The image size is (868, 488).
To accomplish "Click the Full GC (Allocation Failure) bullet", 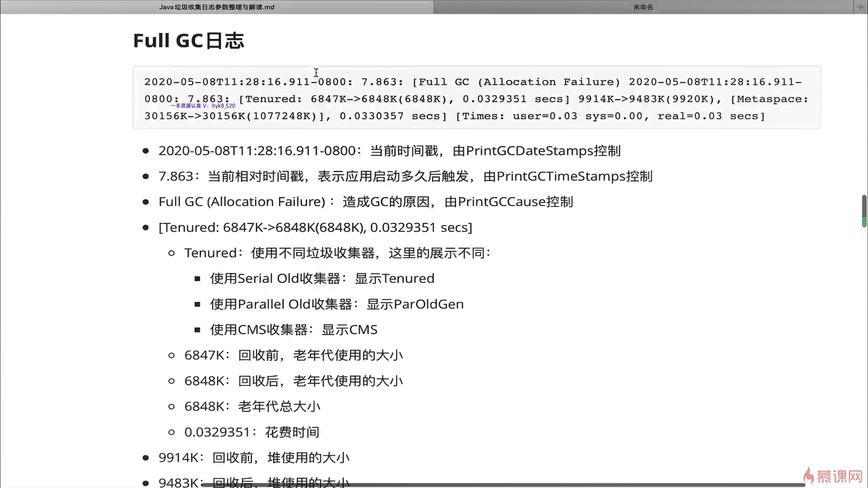I will tap(365, 202).
